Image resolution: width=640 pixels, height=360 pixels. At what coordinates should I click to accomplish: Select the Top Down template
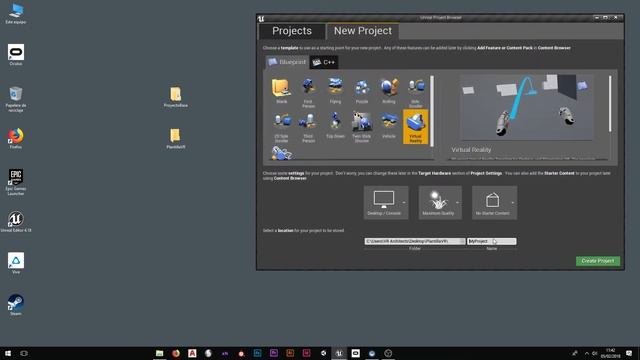(335, 125)
